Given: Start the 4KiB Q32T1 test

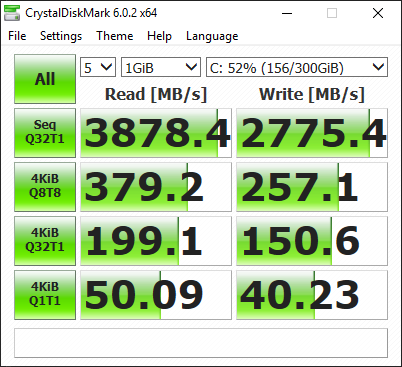Looking at the screenshot, I should 45,241.
